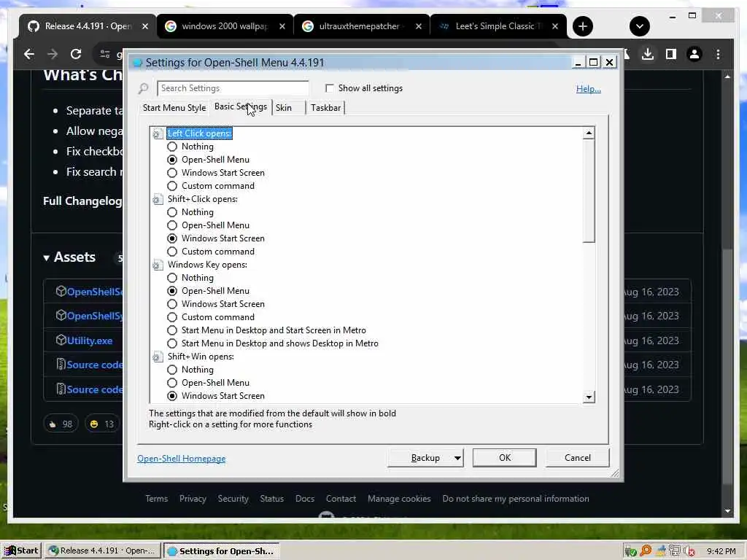Close the windows 2000 wallpaper tab
Screen dimensions: 747x560
pos(282,26)
